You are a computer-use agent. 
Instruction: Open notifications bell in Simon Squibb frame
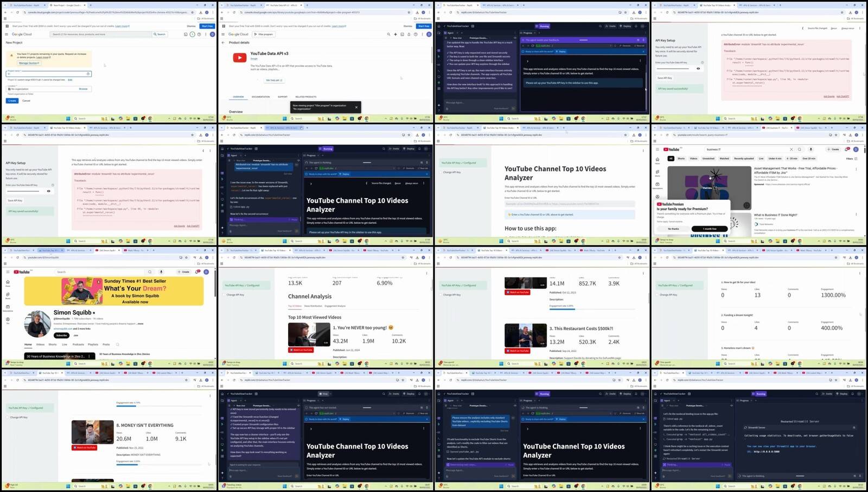tap(197, 272)
